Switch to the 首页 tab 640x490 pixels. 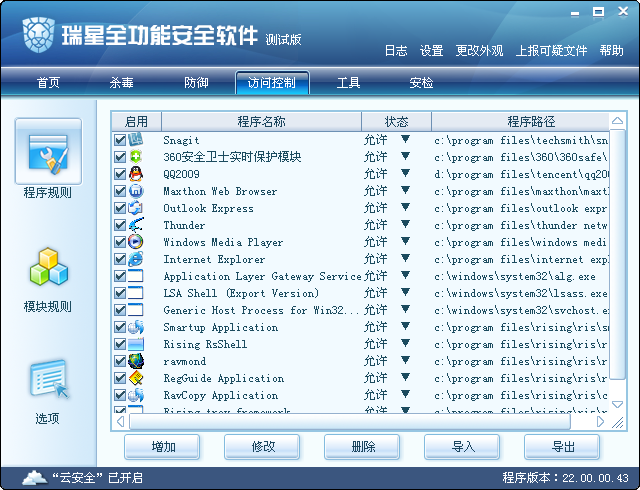coord(49,83)
